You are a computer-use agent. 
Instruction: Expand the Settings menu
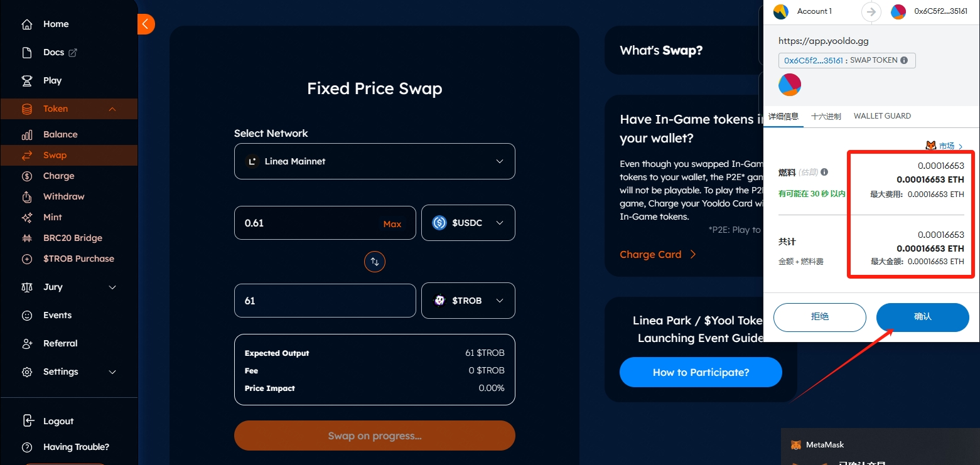click(112, 372)
